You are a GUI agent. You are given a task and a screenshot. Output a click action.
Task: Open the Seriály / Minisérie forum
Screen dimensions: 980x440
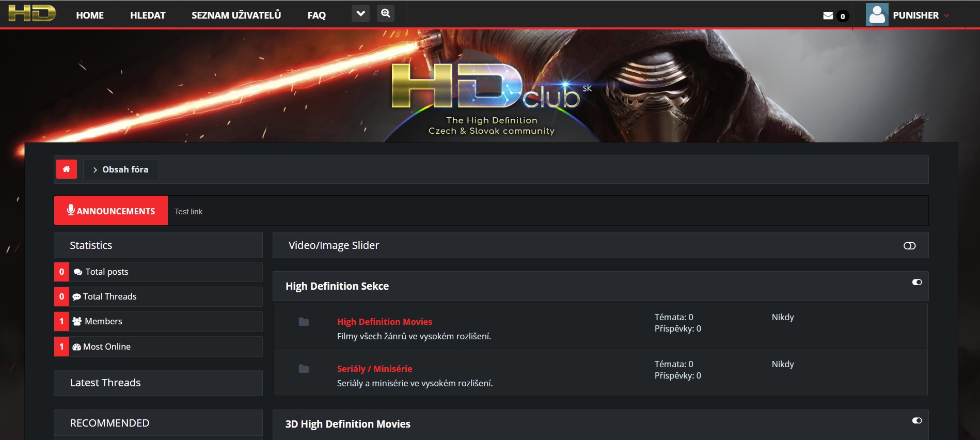click(375, 369)
